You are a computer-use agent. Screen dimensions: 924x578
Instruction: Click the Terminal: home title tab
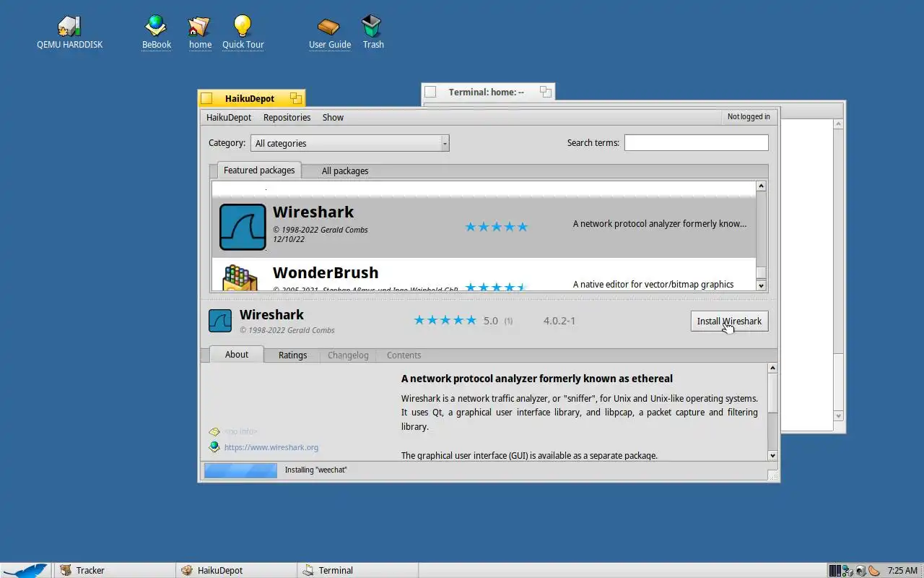click(487, 92)
